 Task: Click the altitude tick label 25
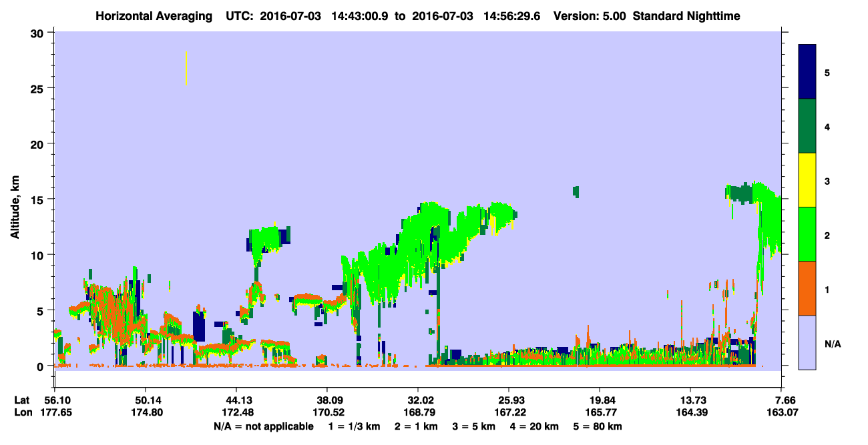pos(38,88)
